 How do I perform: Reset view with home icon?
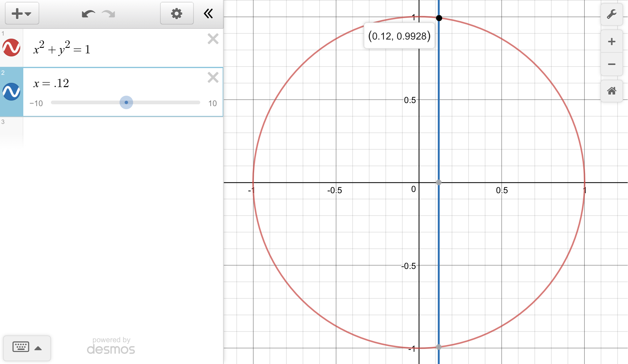click(611, 91)
